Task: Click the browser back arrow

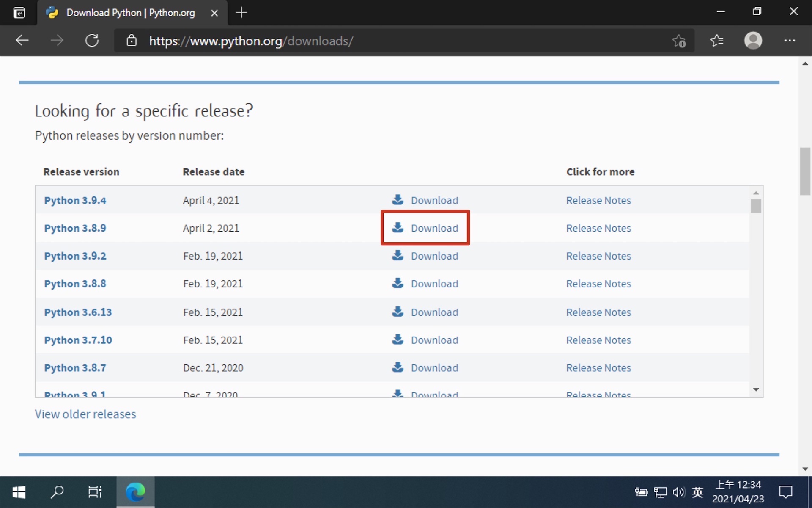Action: 22,41
